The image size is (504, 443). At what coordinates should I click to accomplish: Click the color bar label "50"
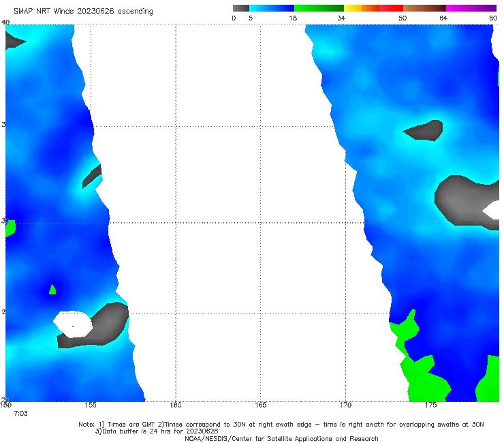403,18
